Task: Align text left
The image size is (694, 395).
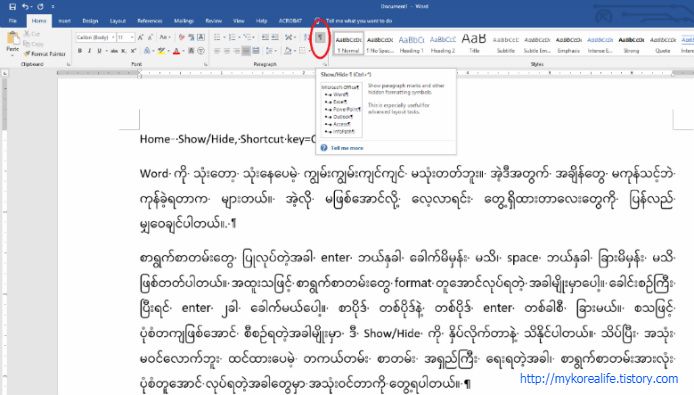Action: click(x=217, y=51)
